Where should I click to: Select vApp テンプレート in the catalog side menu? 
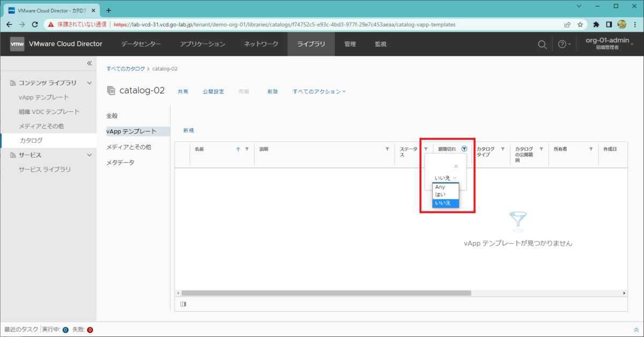(x=138, y=131)
